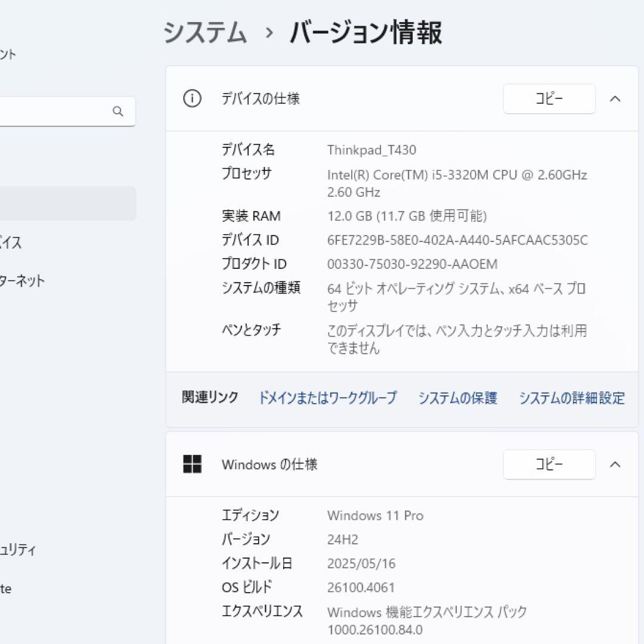
Task: Select version value 24H2
Action: pos(342,539)
